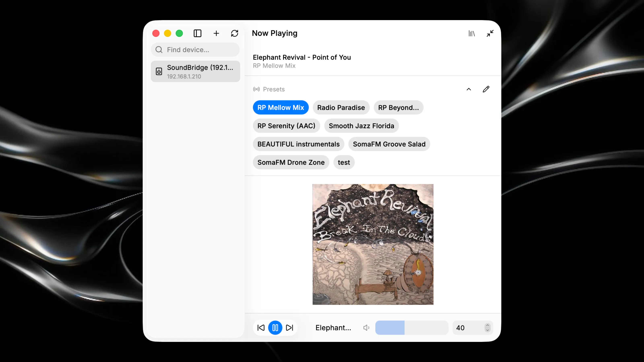Tune to Smooth Jazz Florida preset
Viewport: 644px width, 362px height.
point(361,126)
